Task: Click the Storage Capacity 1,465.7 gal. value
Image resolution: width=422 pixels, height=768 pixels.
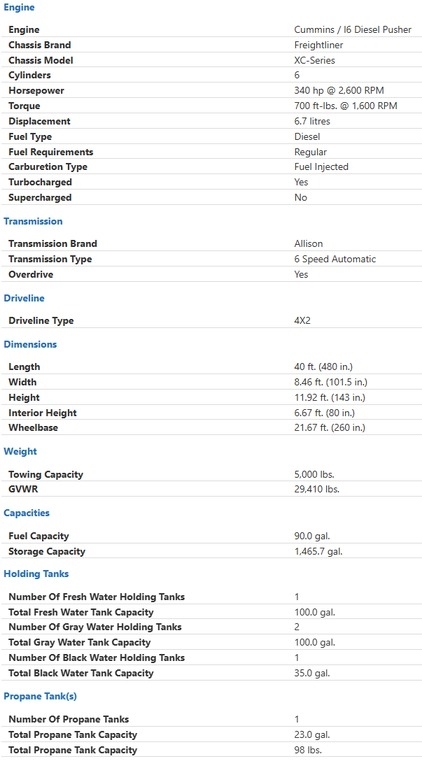Action: point(318,551)
